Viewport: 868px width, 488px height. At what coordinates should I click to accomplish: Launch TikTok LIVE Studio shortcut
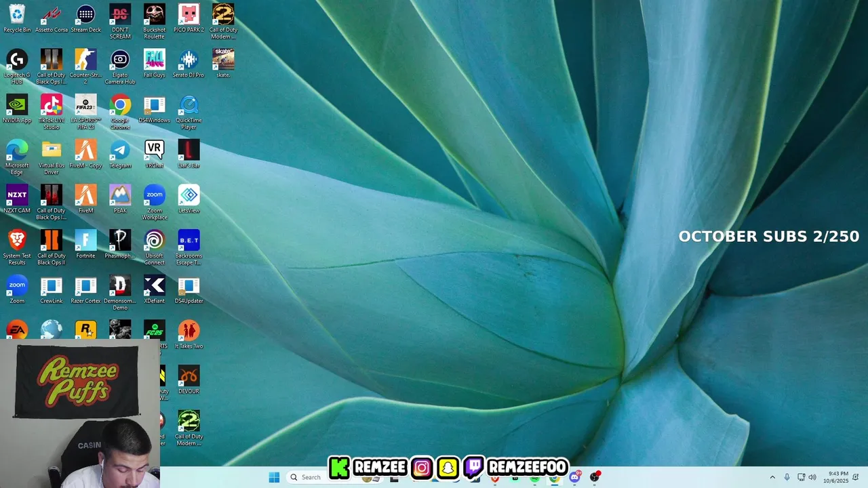(x=52, y=112)
